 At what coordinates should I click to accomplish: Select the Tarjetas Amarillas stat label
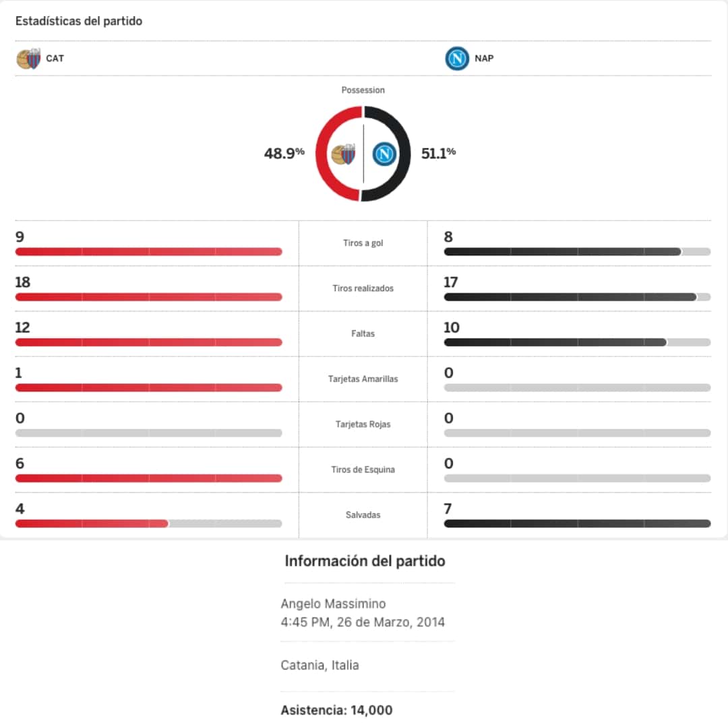click(x=363, y=379)
